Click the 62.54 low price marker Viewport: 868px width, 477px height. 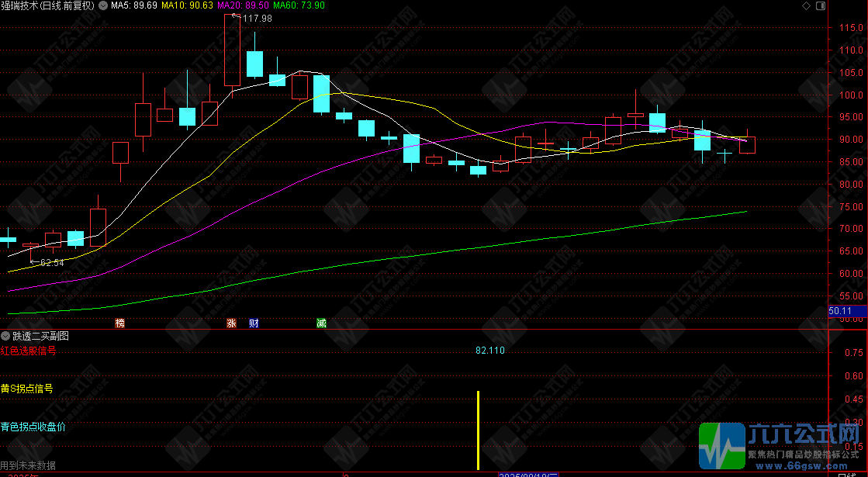click(52, 263)
